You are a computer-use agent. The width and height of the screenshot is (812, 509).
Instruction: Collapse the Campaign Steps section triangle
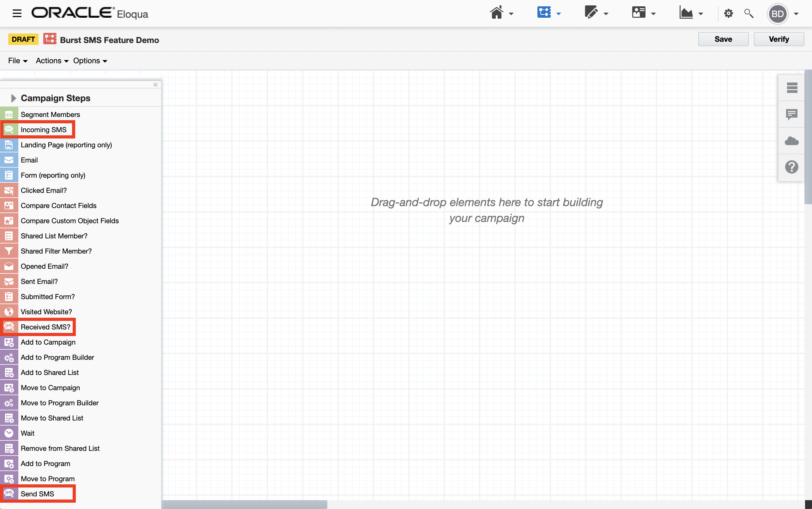[14, 98]
